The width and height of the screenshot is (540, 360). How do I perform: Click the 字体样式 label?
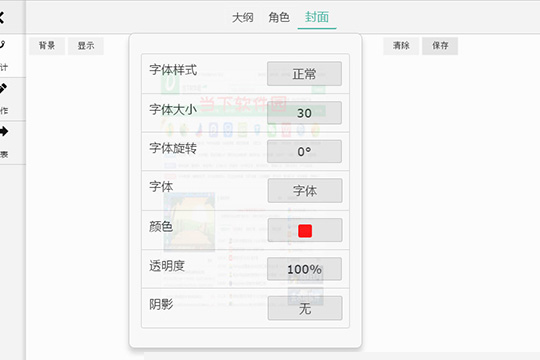click(173, 70)
